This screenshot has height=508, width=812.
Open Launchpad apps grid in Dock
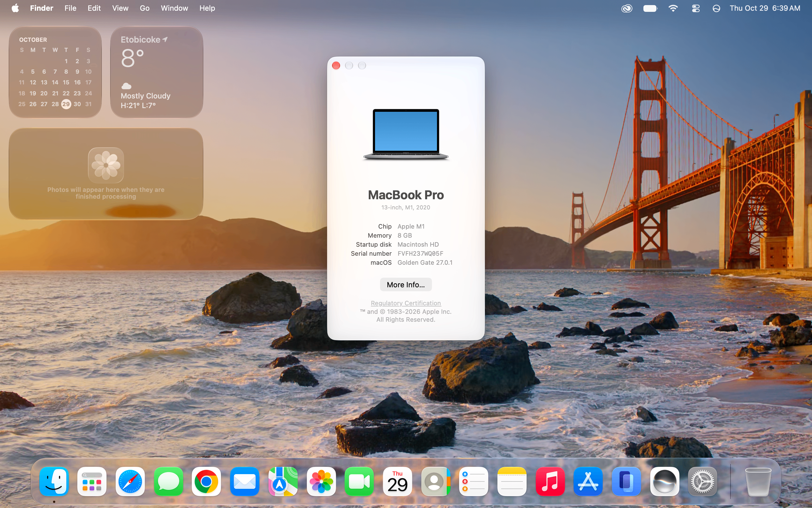92,481
